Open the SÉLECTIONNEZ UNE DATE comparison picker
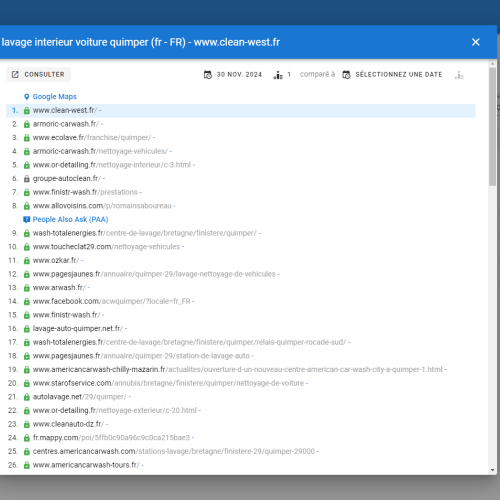The image size is (500, 500). pos(392,75)
